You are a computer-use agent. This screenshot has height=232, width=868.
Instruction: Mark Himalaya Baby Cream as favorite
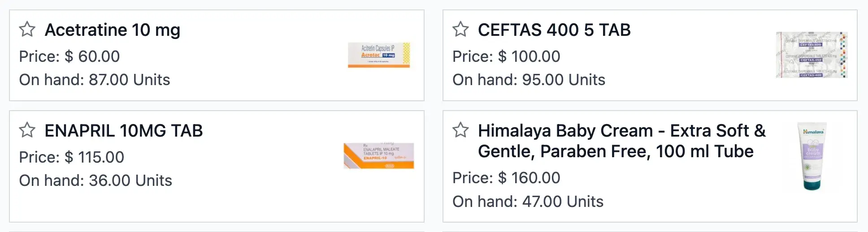pos(460,130)
